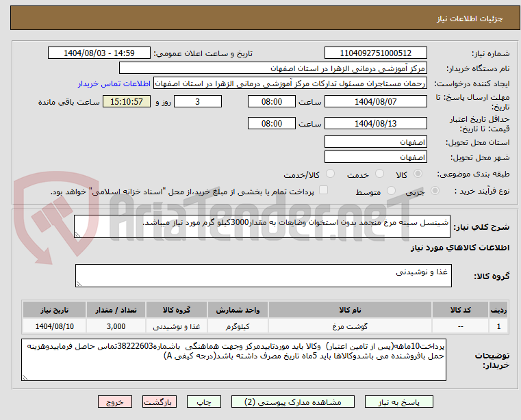Screen dimensions: 521x420
Task: Click the گروه کالا text area
Action: (264, 276)
